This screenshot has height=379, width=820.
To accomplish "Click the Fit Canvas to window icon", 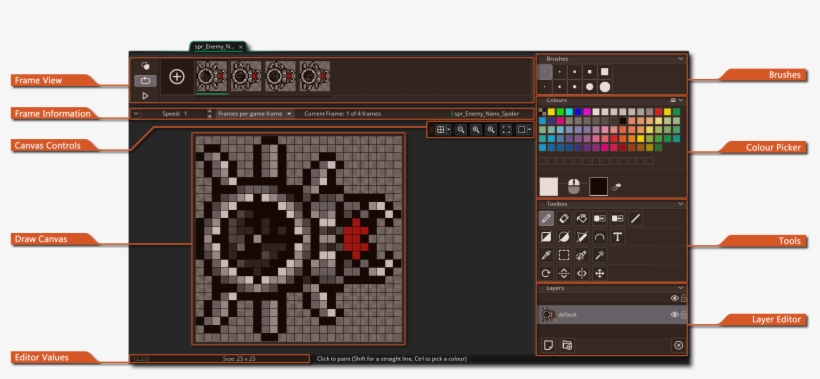I will pos(506,130).
